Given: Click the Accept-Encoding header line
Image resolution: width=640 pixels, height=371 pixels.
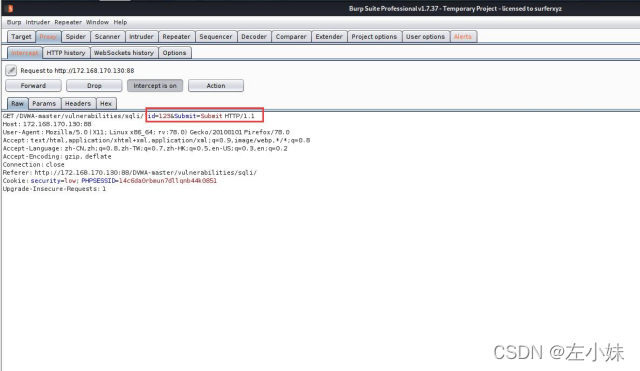Looking at the screenshot, I should coord(57,157).
